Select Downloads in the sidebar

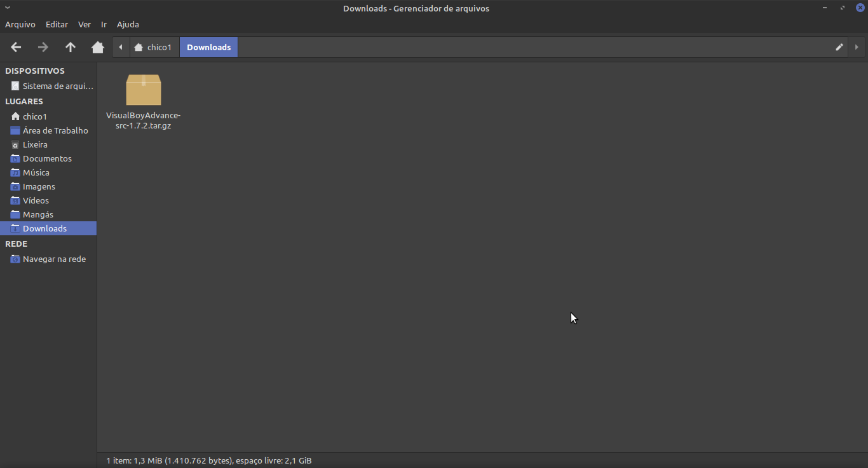point(48,228)
